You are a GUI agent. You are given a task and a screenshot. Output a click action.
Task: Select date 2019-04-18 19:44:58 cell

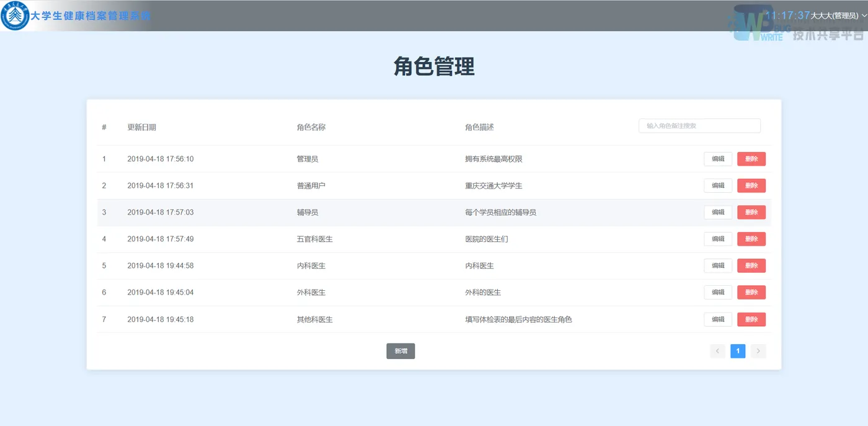click(x=161, y=265)
